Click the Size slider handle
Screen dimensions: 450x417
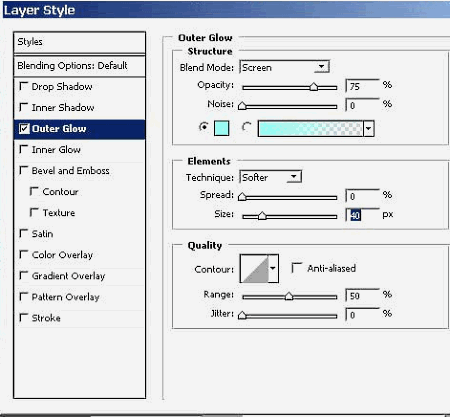262,216
